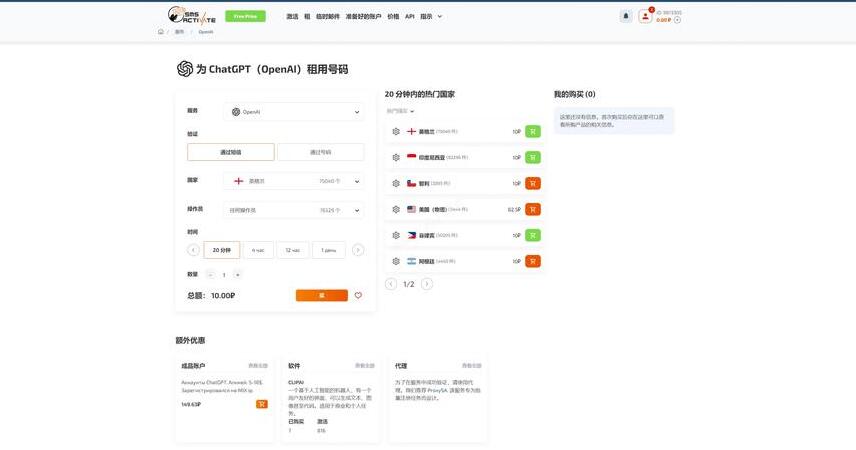Image resolution: width=856 pixels, height=450 pixels.
Task: Open the OpenAI service dropdown
Action: point(294,112)
